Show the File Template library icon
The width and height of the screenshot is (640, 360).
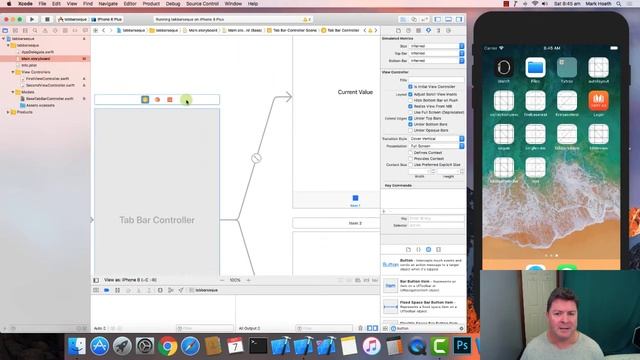408,249
